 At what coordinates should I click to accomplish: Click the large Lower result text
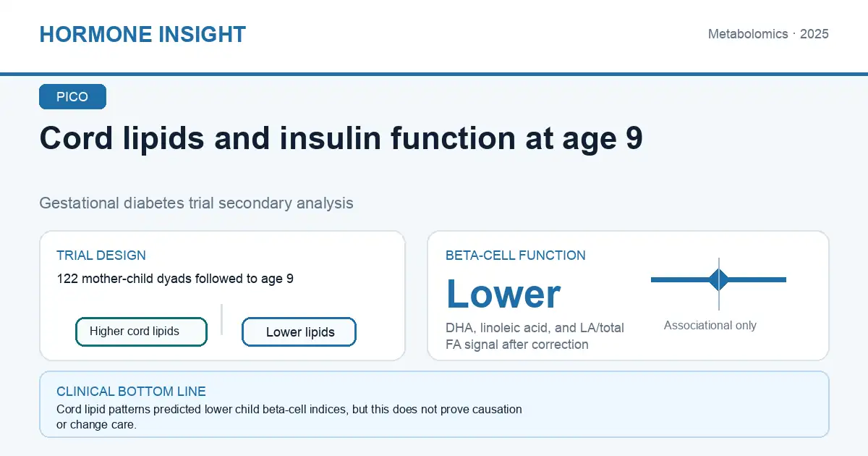[503, 294]
